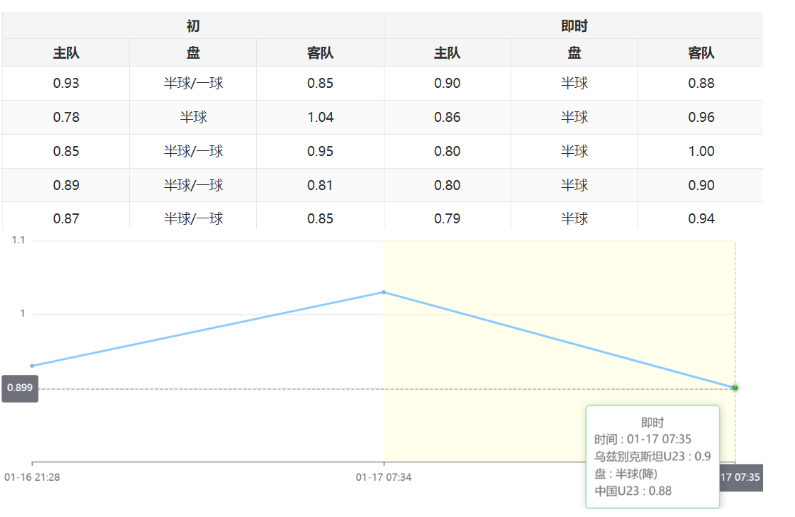Screen dimensions: 795x517
Task: Click the 0.79 live home odds cell
Action: 447,218
